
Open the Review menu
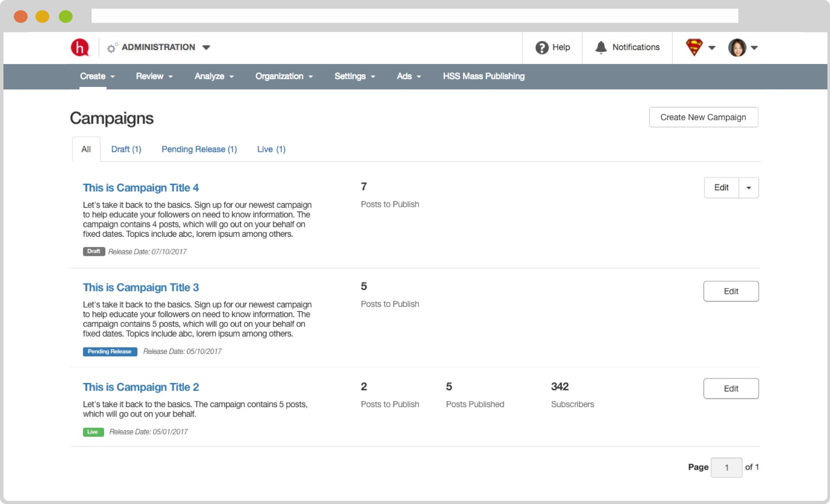coord(154,77)
